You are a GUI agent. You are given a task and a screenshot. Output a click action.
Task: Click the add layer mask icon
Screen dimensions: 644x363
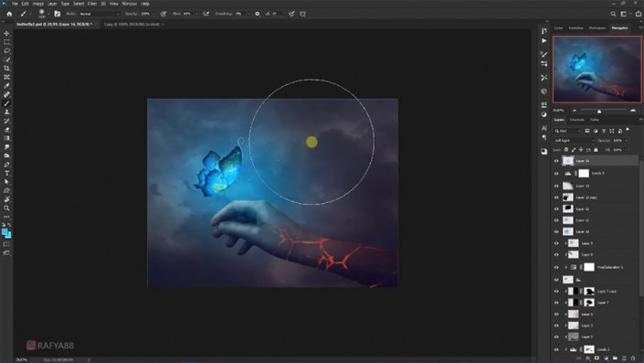point(596,358)
